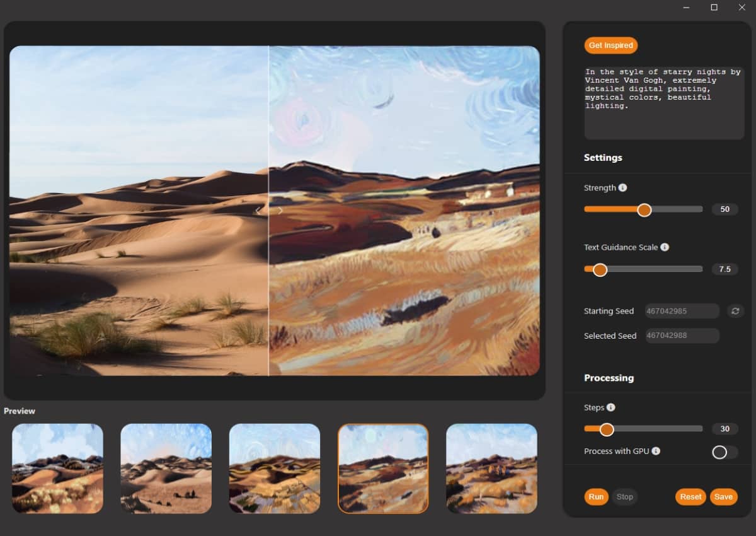Start processing with the Run button
Image resolution: width=756 pixels, height=536 pixels.
click(x=595, y=497)
